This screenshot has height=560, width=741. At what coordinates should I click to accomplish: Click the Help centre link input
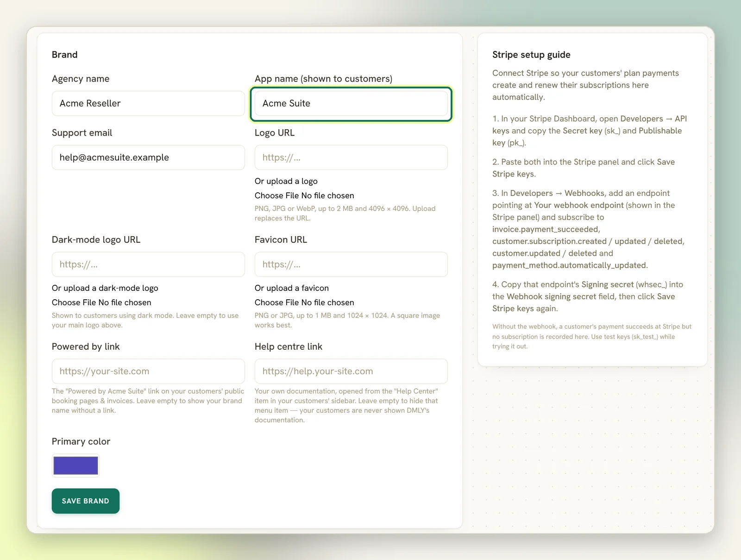351,371
